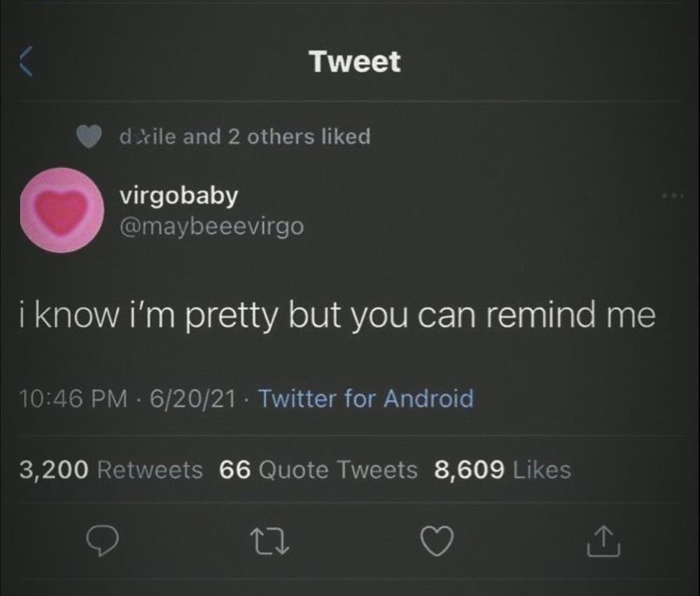Tap the retweet arrows icon
This screenshot has height=596, width=700.
click(x=269, y=541)
